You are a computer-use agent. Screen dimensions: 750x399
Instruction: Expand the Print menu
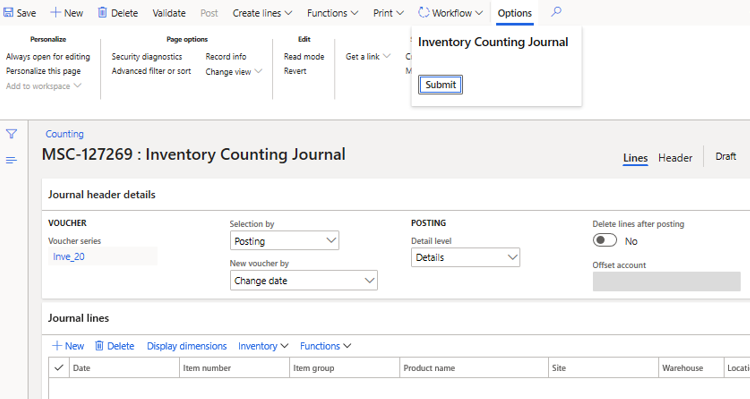(388, 13)
